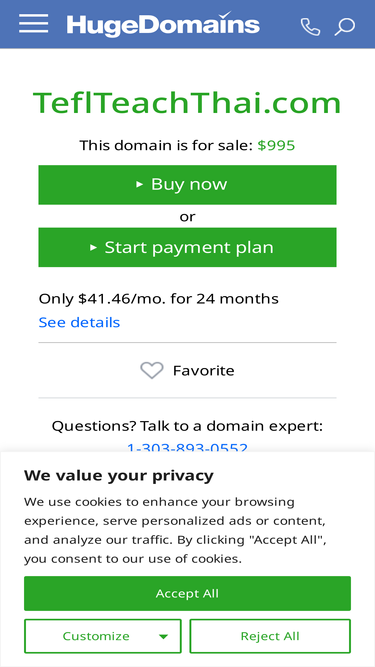Expand the Customize dropdown arrow

[163, 637]
